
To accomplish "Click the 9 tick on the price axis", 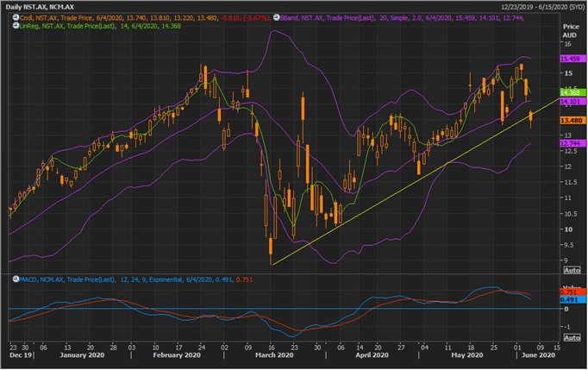I will 566,260.
